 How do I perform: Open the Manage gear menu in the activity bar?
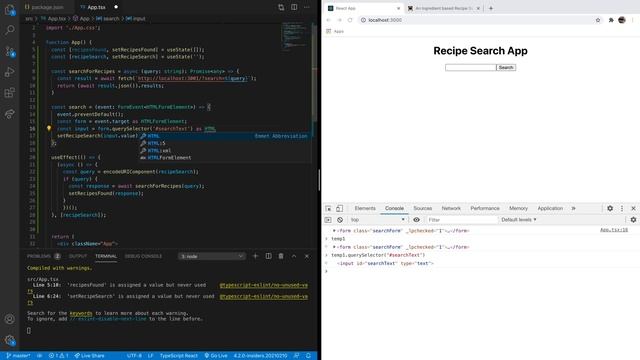tap(9, 340)
